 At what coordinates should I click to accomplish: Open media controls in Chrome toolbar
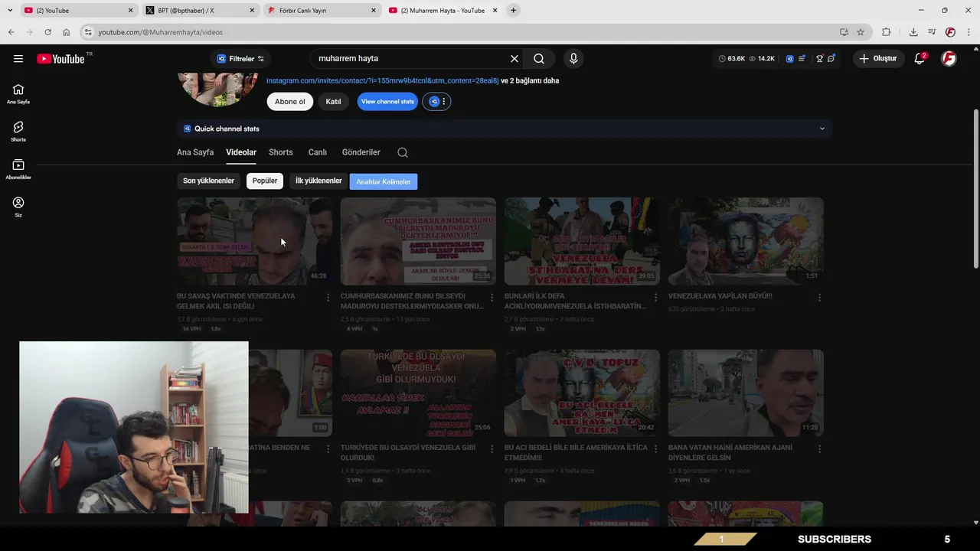(932, 32)
